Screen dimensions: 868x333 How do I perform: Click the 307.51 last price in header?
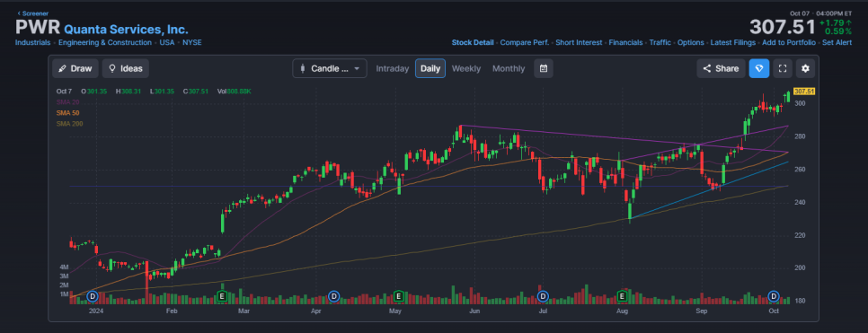pyautogui.click(x=783, y=27)
